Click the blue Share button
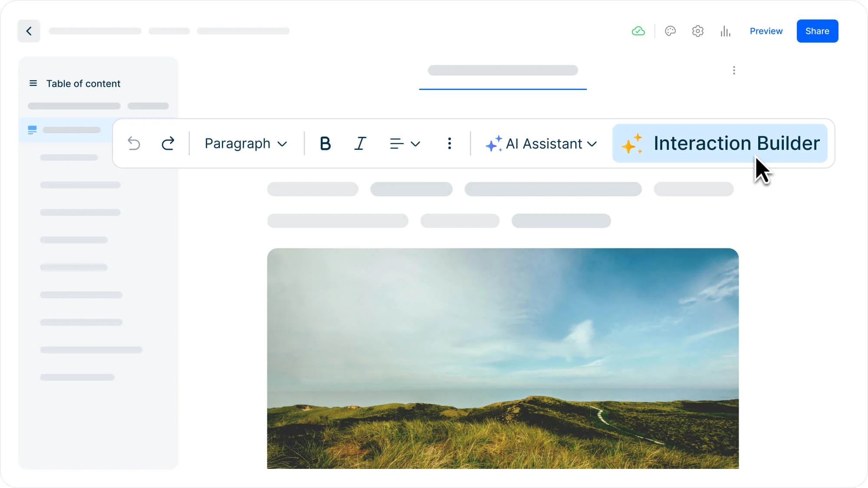The image size is (868, 488). pos(817,31)
